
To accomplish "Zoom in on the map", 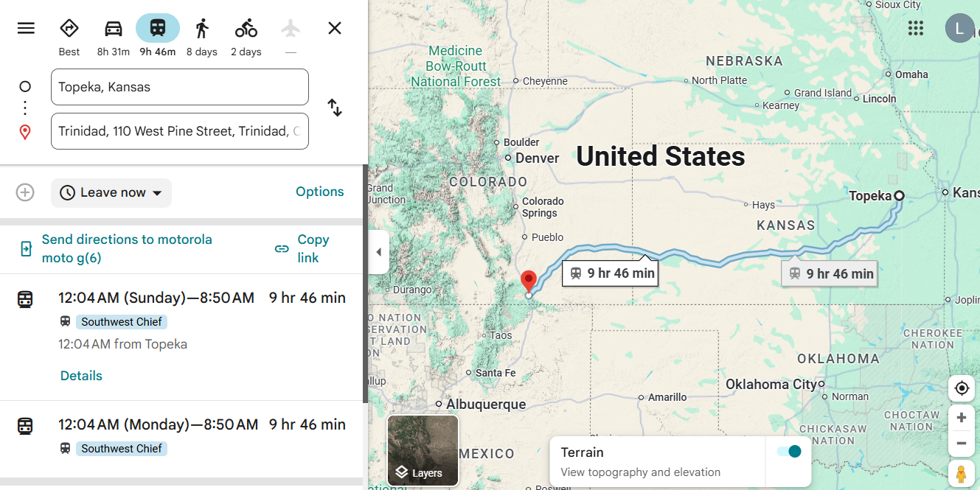I will pos(962,418).
